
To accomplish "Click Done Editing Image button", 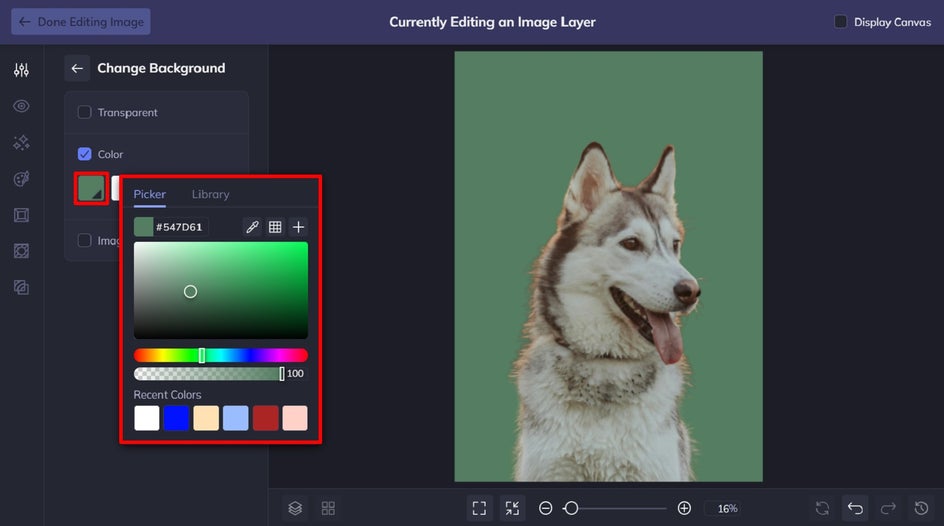I will 81,22.
